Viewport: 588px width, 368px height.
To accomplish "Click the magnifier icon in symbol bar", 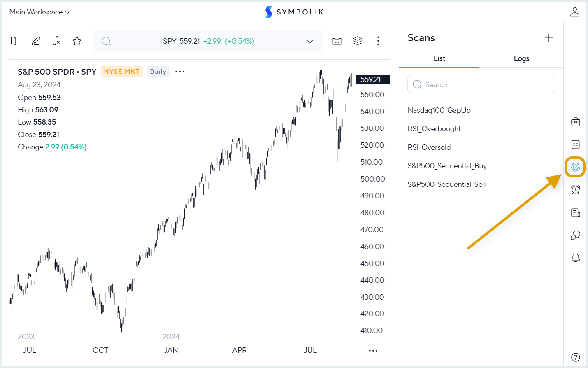I will [106, 41].
